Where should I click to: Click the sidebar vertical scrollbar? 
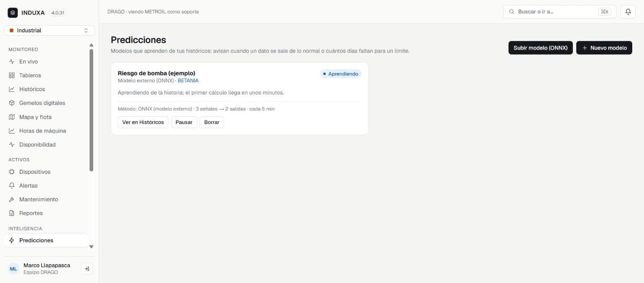pyautogui.click(x=91, y=110)
